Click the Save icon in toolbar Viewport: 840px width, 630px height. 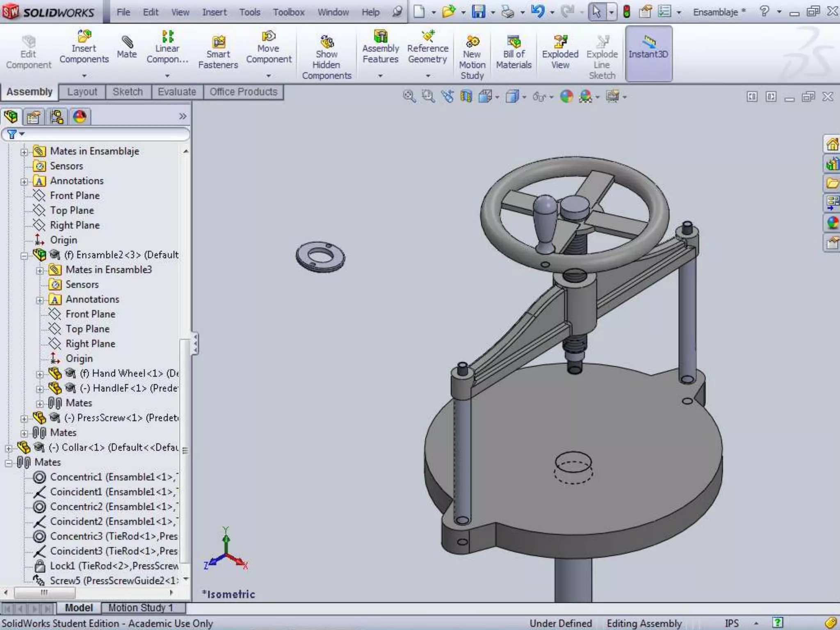(x=478, y=11)
